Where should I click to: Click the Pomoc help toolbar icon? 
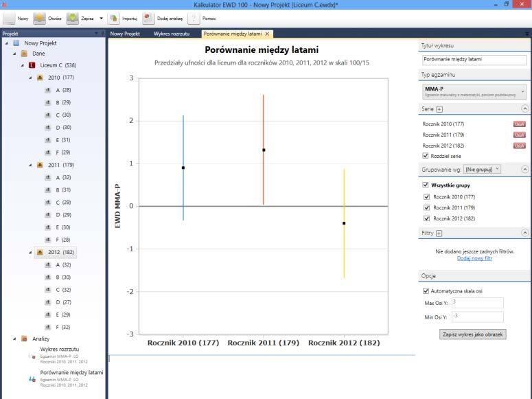[x=194, y=19]
